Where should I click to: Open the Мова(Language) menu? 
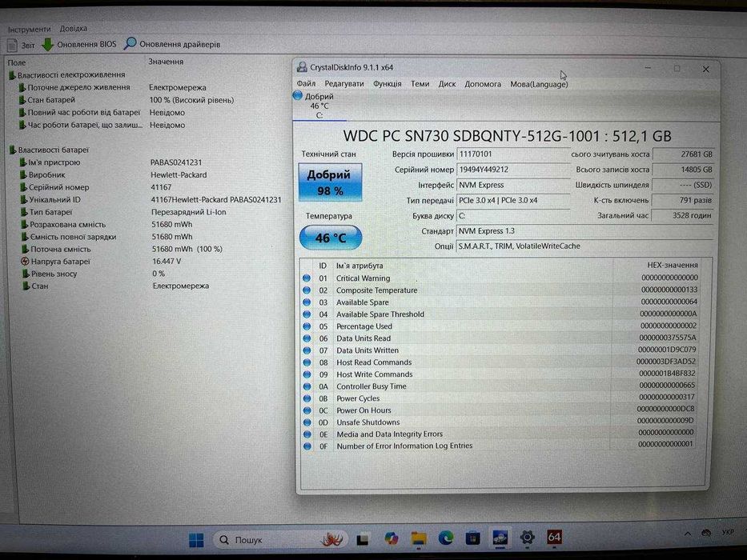coord(539,84)
